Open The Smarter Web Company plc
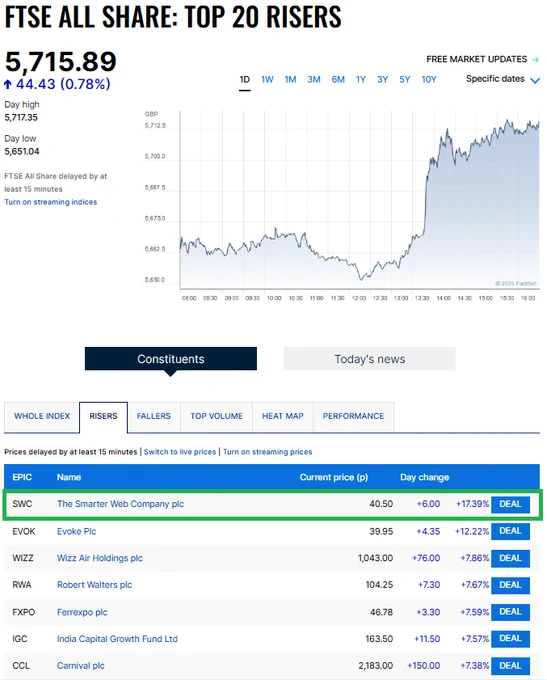Screen dimensions: 547x680 pyautogui.click(x=120, y=504)
